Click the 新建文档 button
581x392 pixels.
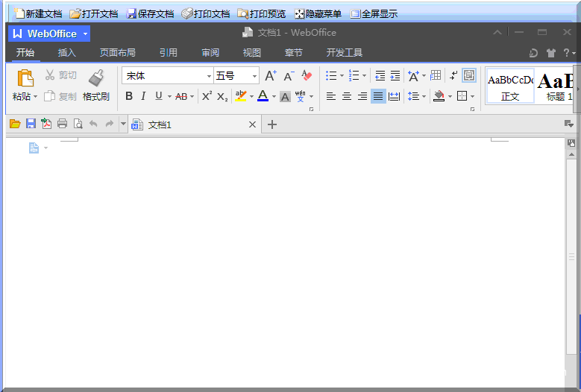(x=38, y=13)
